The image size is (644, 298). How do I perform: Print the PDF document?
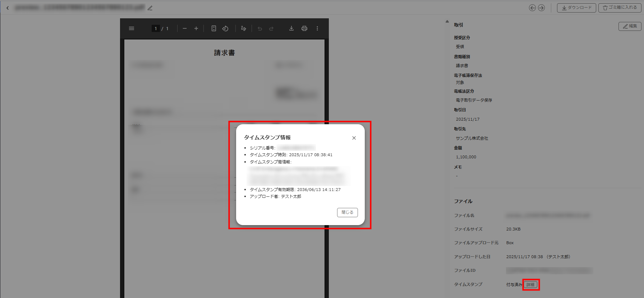(304, 28)
